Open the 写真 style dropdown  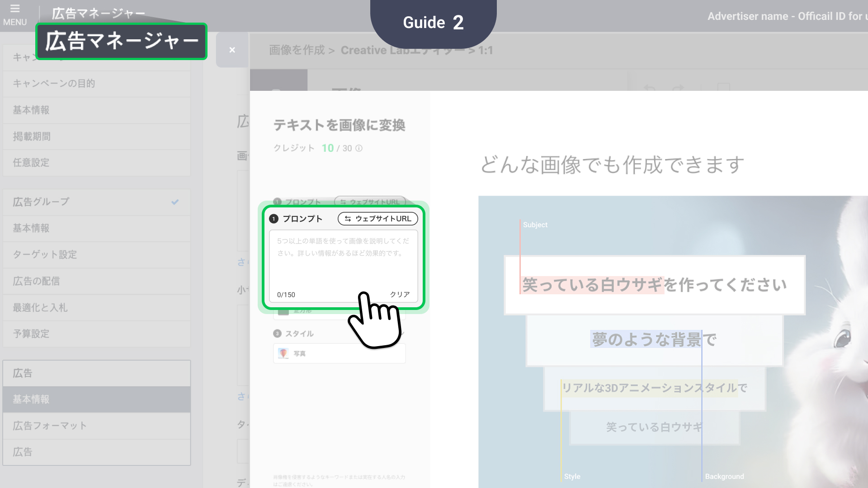339,353
